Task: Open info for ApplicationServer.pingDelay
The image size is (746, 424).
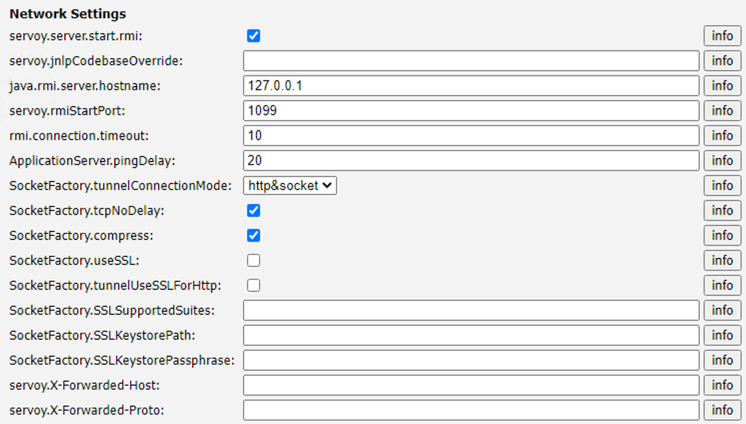Action: coord(722,160)
